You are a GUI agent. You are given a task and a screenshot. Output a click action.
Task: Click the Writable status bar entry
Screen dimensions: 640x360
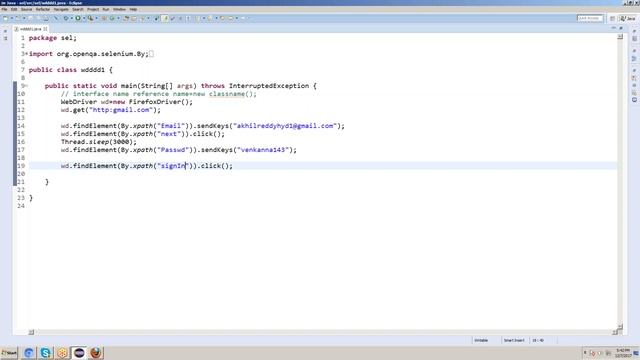pyautogui.click(x=481, y=340)
